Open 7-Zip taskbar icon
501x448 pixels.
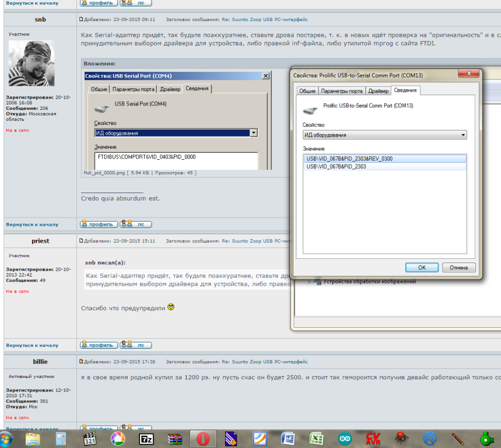146,439
